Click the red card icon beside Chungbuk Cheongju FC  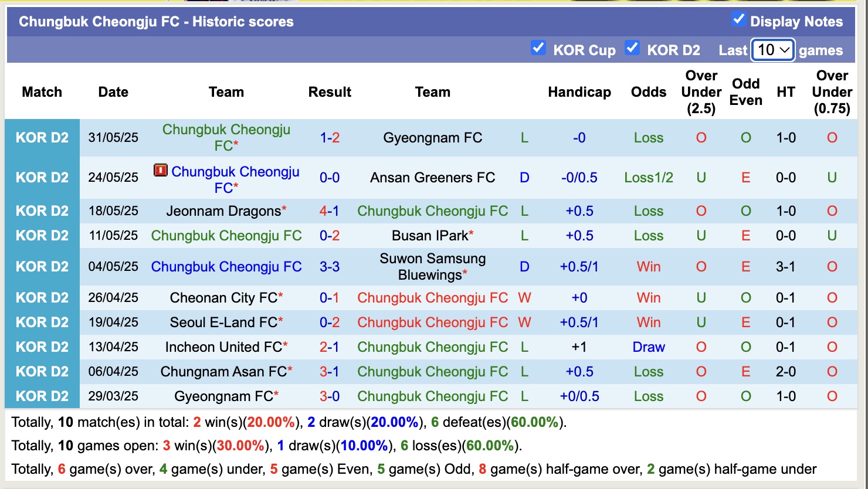[x=160, y=172]
